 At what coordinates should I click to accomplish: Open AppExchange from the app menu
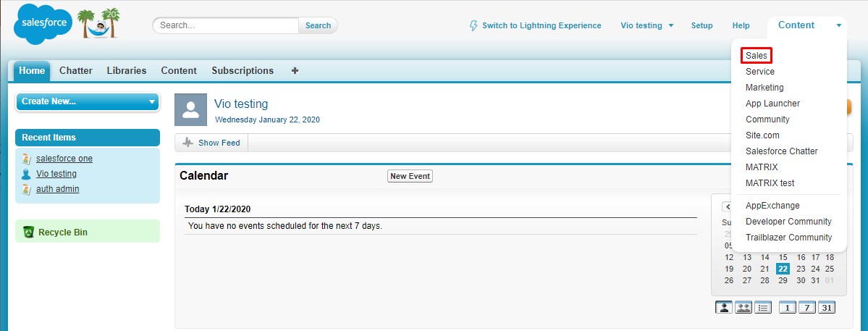click(772, 206)
